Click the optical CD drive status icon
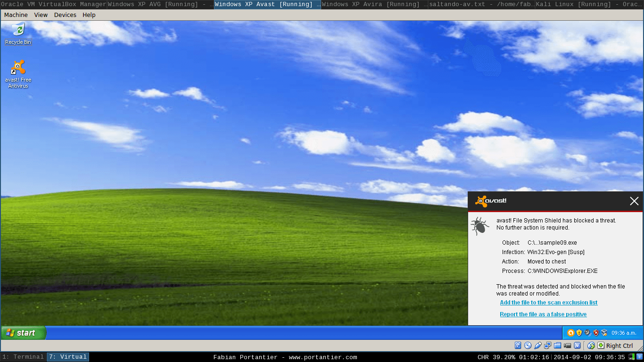 (x=528, y=346)
